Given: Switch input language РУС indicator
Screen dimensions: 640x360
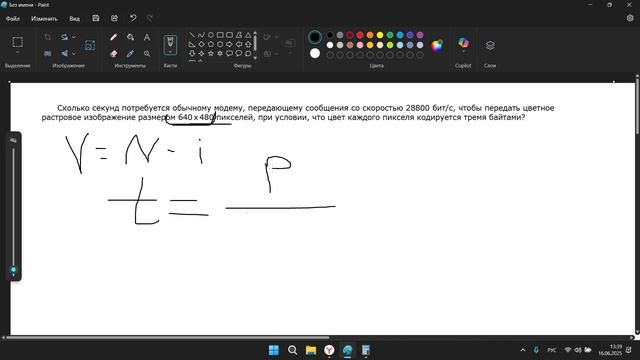Looking at the screenshot, I should click(x=552, y=350).
